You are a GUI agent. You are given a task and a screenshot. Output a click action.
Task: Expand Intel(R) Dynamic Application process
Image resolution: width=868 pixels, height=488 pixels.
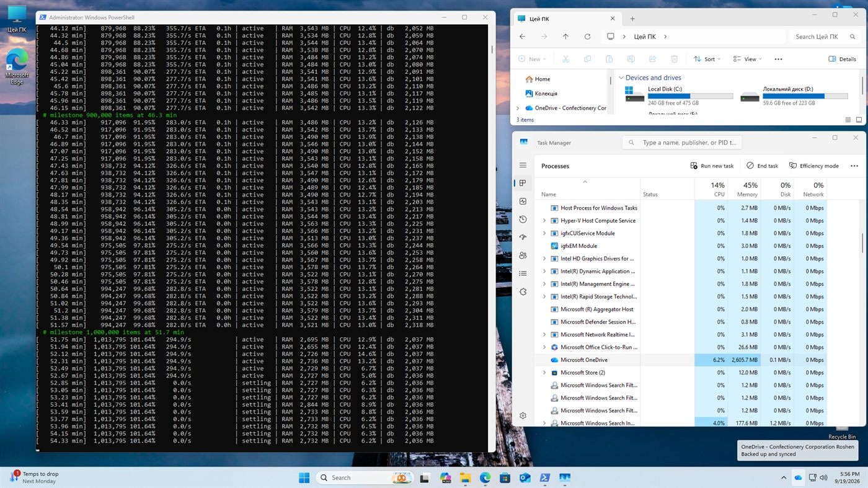[x=544, y=271]
